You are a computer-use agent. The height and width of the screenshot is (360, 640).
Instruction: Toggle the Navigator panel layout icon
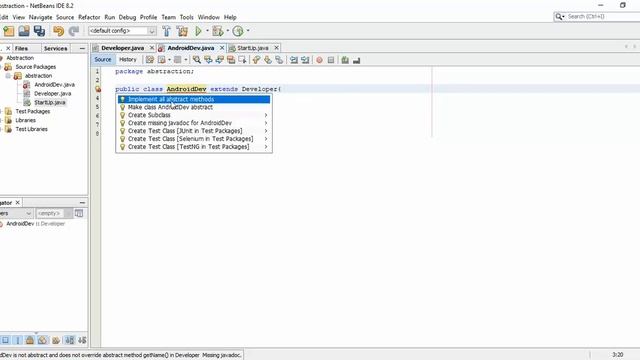pyautogui.click(x=79, y=213)
